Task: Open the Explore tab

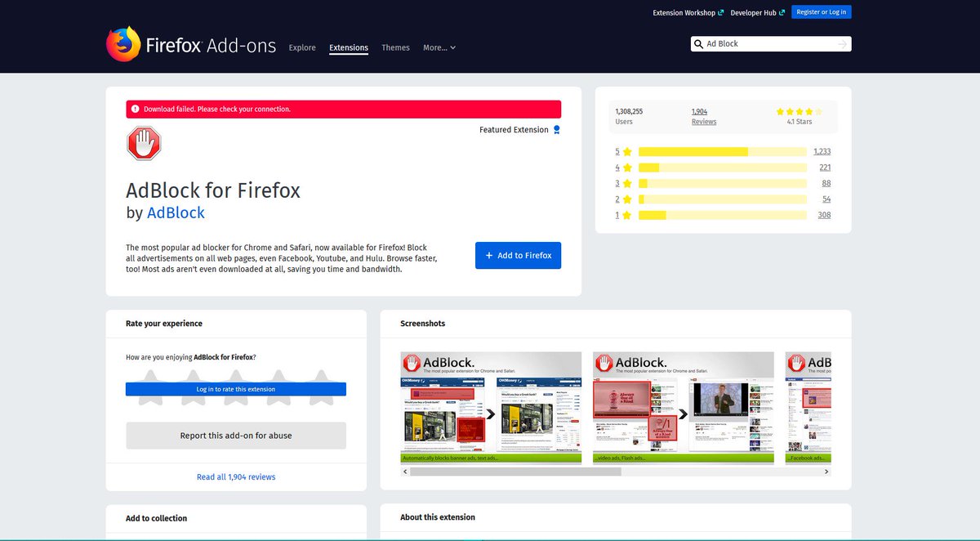Action: (302, 47)
